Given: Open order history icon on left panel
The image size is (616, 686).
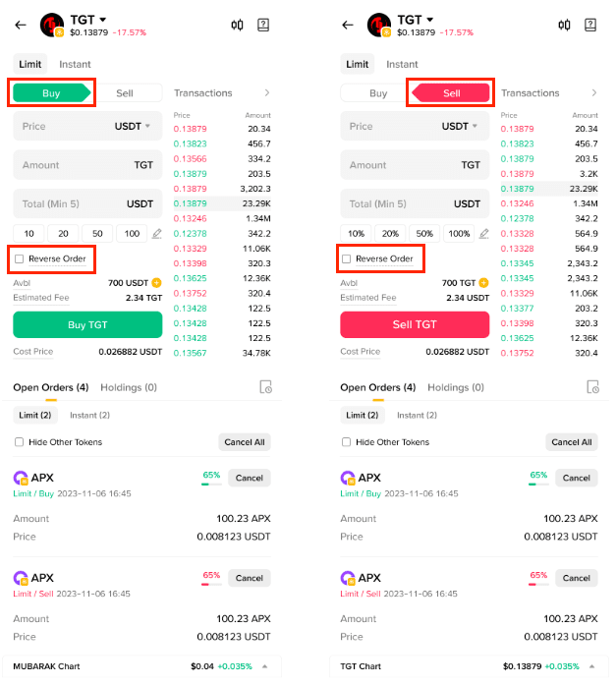Looking at the screenshot, I should coord(266,387).
